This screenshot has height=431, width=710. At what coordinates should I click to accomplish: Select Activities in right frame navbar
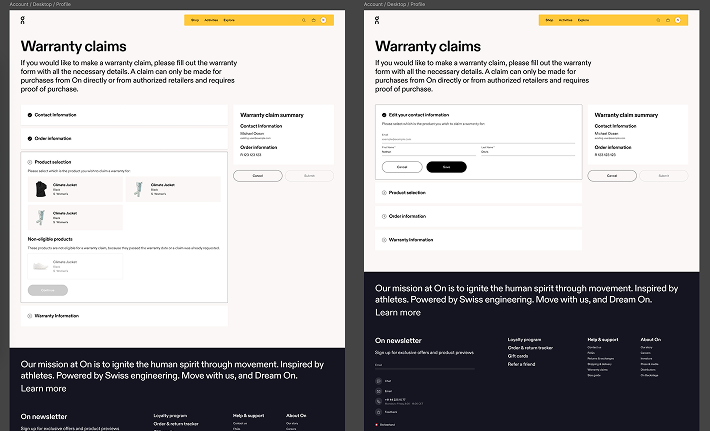566,20
